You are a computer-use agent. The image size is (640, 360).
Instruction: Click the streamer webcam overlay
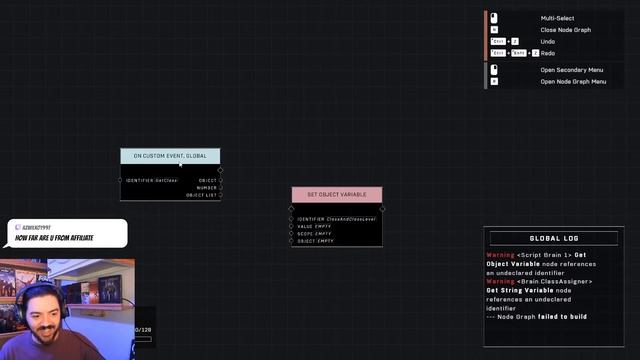pos(67,309)
